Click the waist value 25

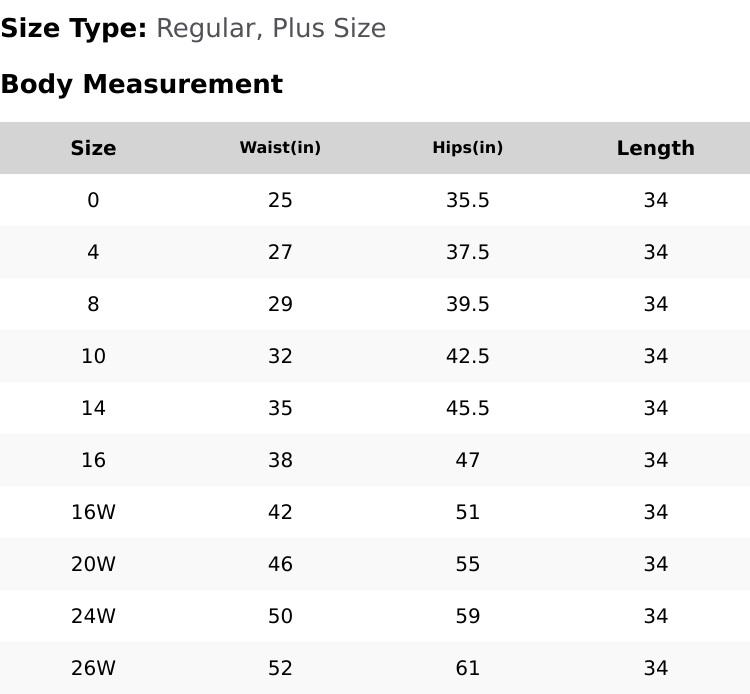pos(280,200)
